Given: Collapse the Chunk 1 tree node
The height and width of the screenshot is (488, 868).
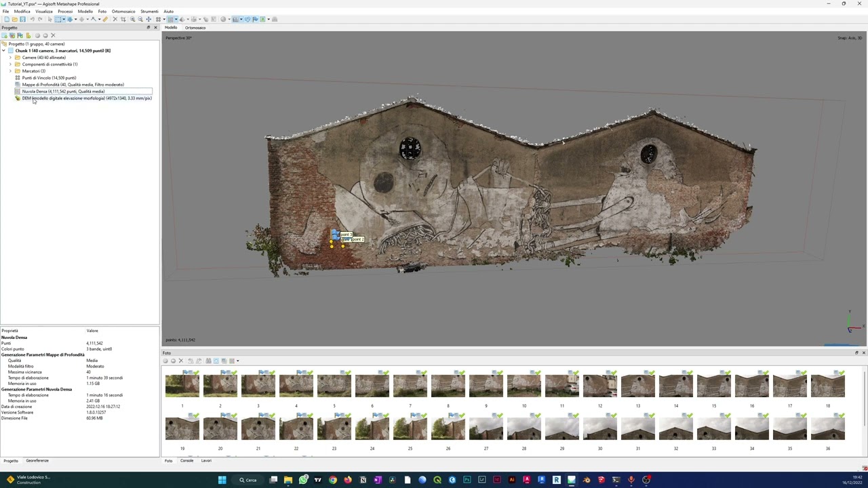Looking at the screenshot, I should (x=3, y=51).
